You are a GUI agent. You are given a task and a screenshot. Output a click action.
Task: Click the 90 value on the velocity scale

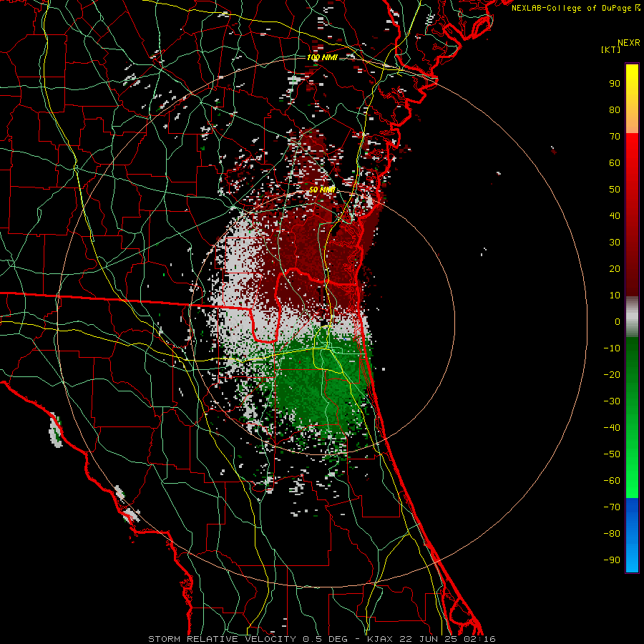click(x=615, y=84)
